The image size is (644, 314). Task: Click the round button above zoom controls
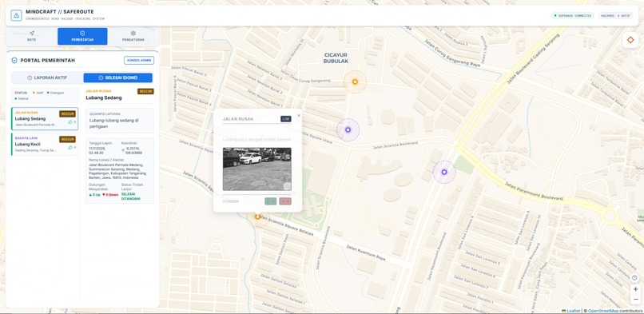tap(635, 278)
